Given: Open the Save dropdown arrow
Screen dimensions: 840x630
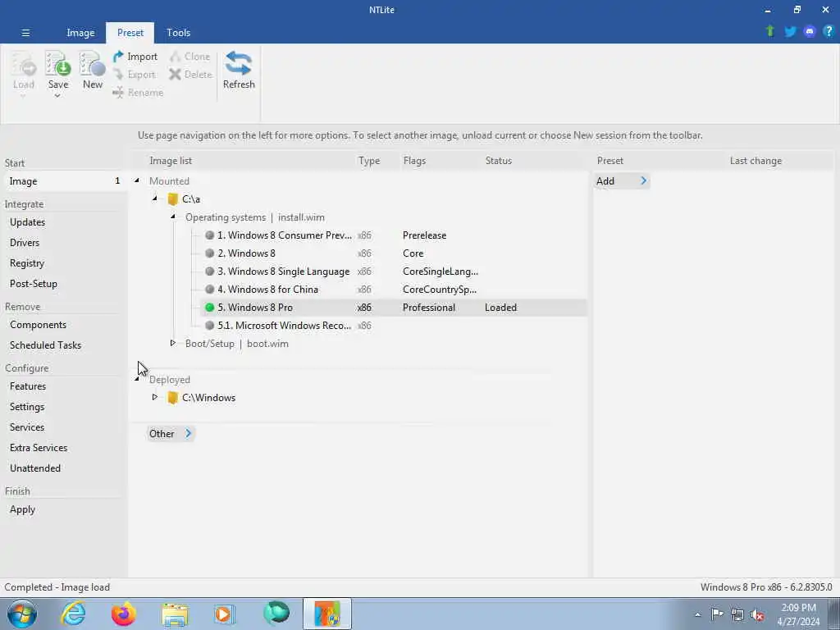Looking at the screenshot, I should pos(57,96).
